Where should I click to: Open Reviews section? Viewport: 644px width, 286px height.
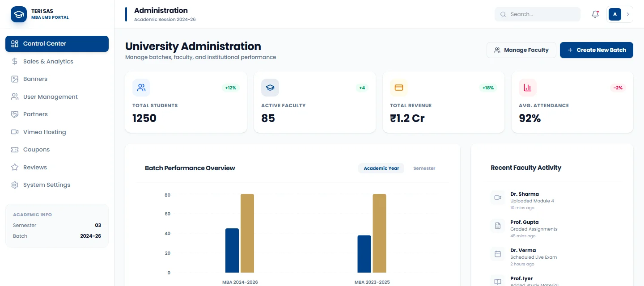57,167
